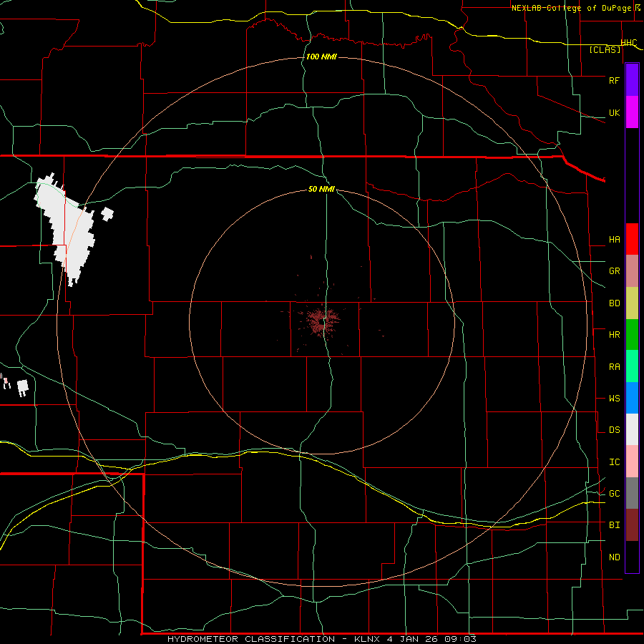Click the gray GC legend color swatch
Image resolution: width=644 pixels, height=644 pixels.
632,493
